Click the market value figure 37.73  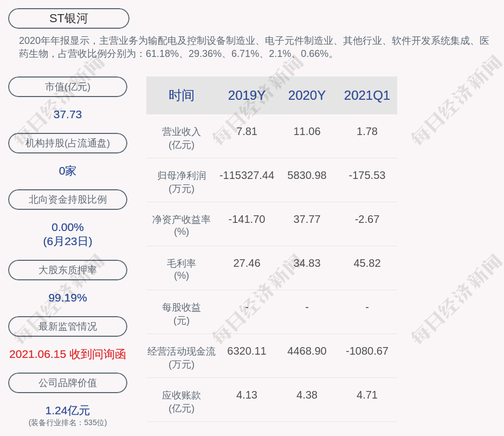68,114
